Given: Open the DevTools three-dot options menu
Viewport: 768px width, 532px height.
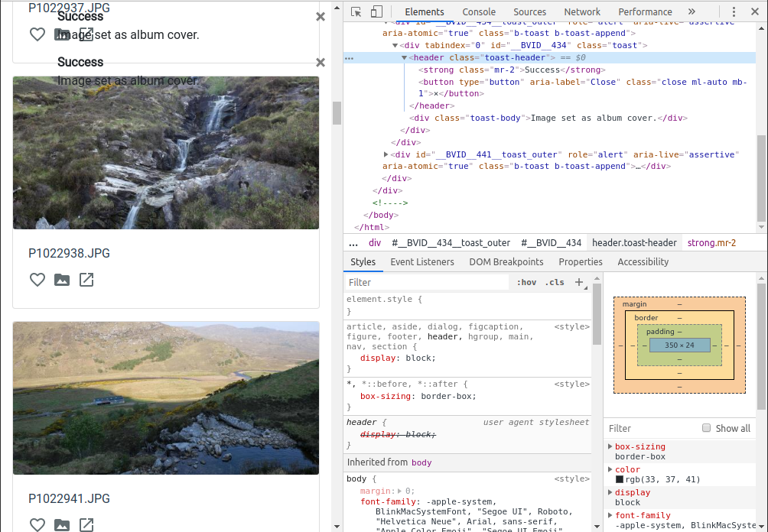Looking at the screenshot, I should (x=734, y=11).
